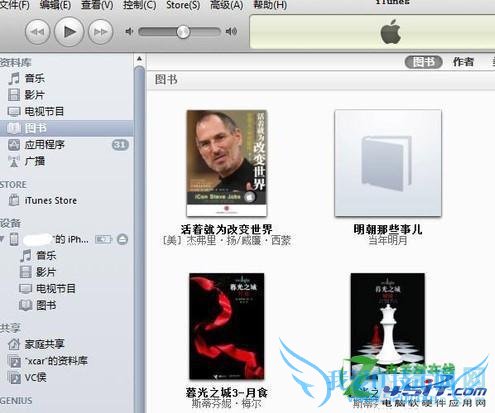
Task: Open the VC侠 shared library
Action: [x=67, y=377]
